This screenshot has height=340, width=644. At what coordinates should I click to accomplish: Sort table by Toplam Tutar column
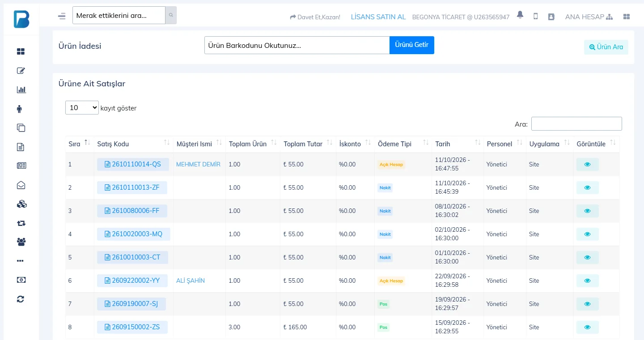click(308, 144)
